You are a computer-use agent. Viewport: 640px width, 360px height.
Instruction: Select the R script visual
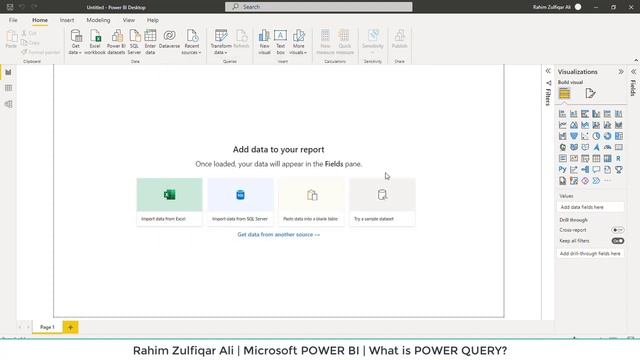tap(619, 158)
